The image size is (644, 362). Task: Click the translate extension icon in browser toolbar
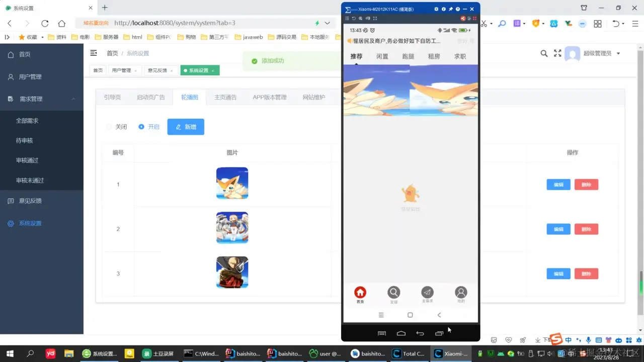point(517,23)
